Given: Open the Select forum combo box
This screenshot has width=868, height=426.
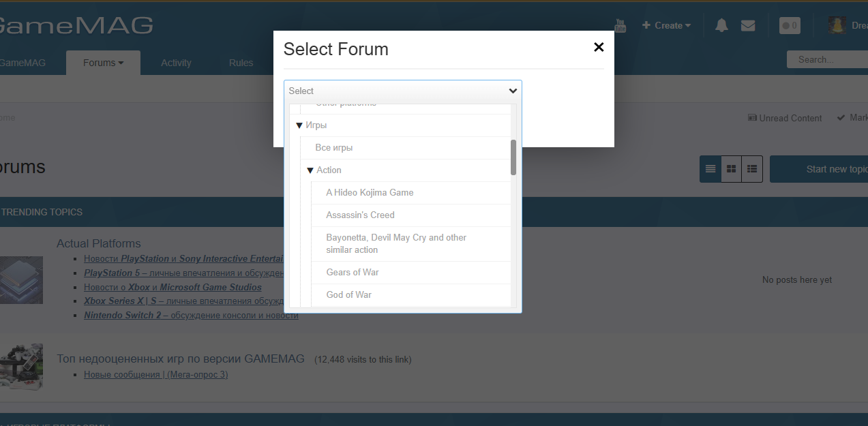Looking at the screenshot, I should click(x=403, y=91).
